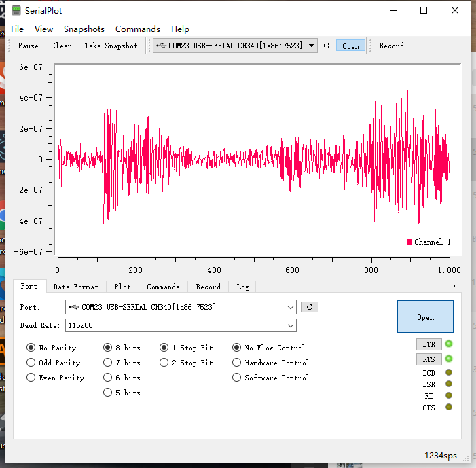Open the Baud Rate dropdown list
This screenshot has width=476, height=468.
pos(291,325)
